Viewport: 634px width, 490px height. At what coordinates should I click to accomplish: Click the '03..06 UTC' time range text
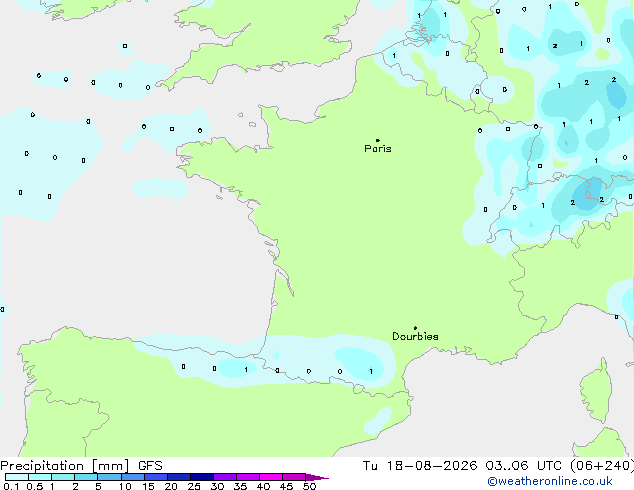(524, 466)
